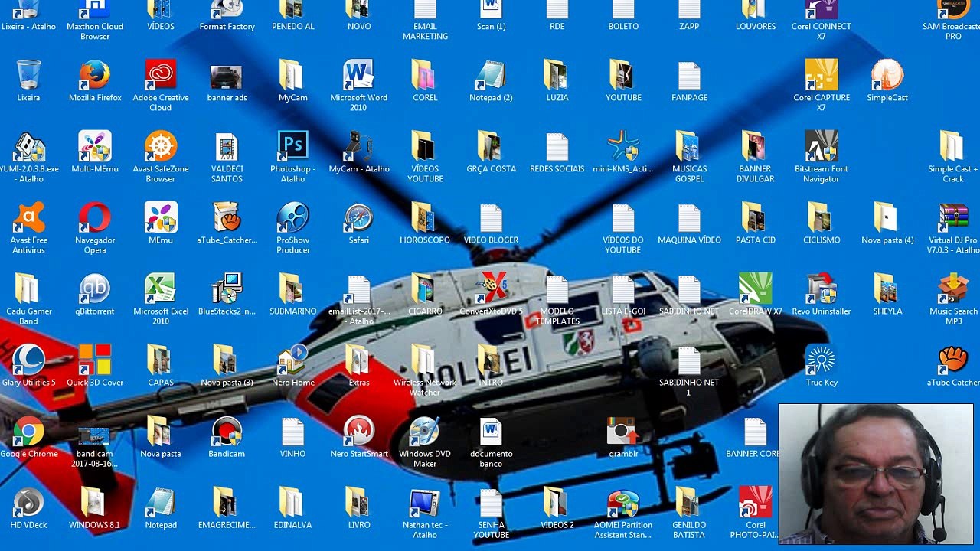The width and height of the screenshot is (980, 551).
Task: Open Avast Free Antivirus icon
Action: coord(29,218)
